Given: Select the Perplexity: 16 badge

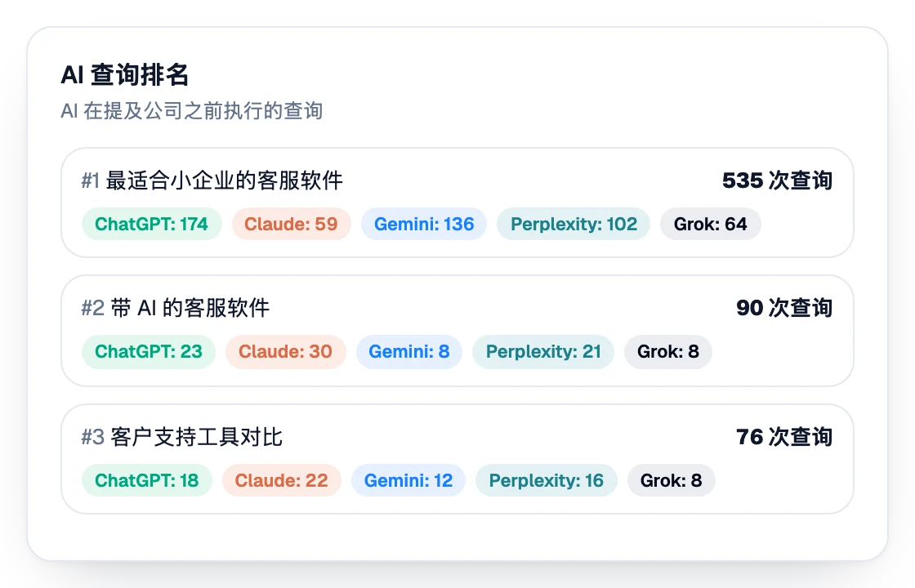Looking at the screenshot, I should tap(547, 481).
